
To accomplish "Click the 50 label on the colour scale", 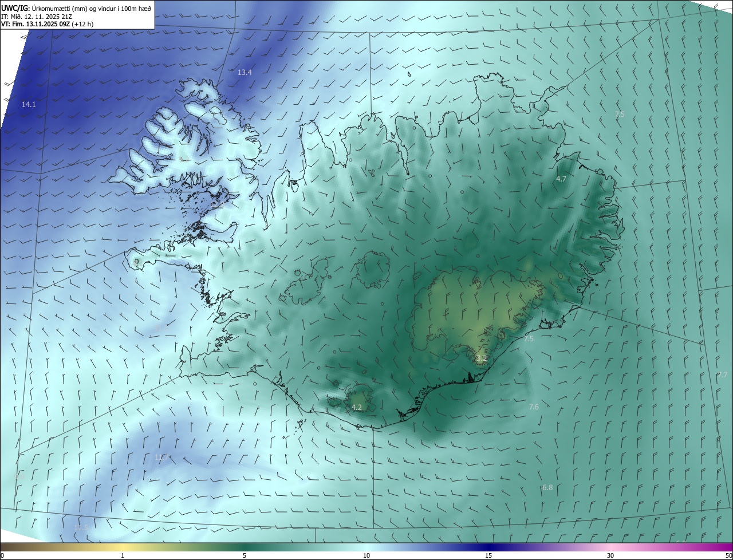I will 728,556.
